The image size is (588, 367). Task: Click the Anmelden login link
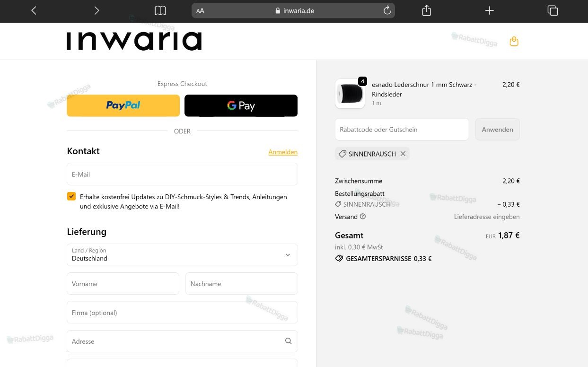coord(283,152)
